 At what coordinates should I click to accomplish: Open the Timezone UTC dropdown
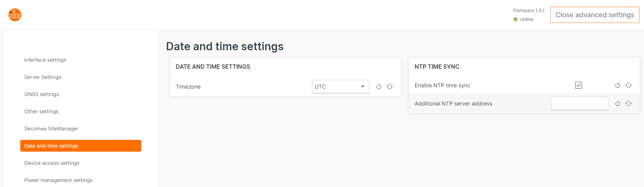(x=340, y=87)
